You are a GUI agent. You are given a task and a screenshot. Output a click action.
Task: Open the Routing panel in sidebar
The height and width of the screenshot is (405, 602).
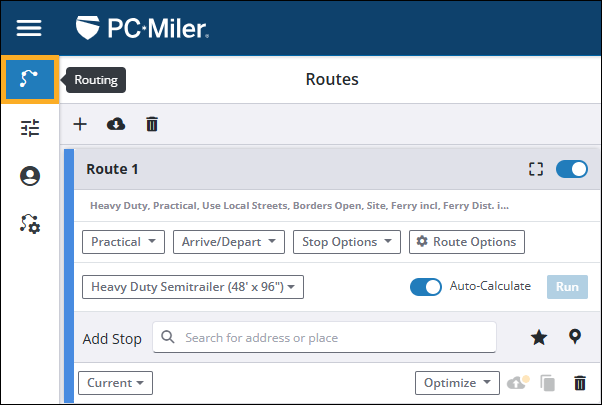pyautogui.click(x=30, y=80)
